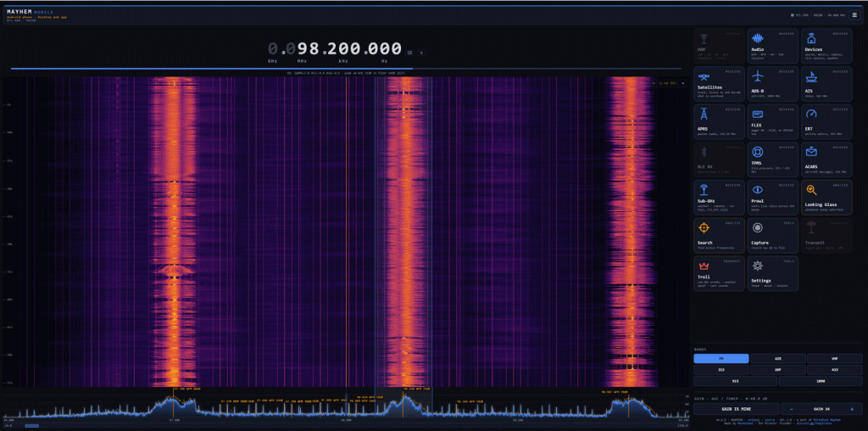Click the star bookmark icon beside frequency
The height and width of the screenshot is (431, 868).
click(420, 53)
